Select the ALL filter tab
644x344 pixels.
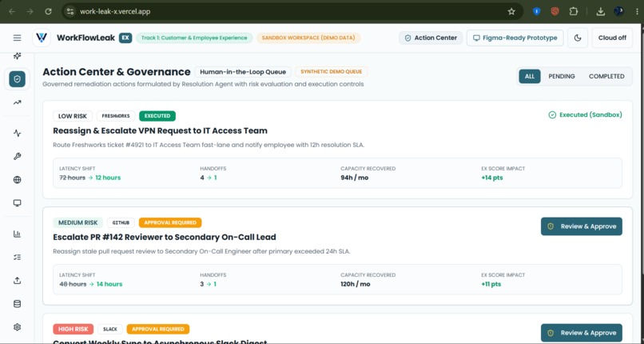[530, 77]
